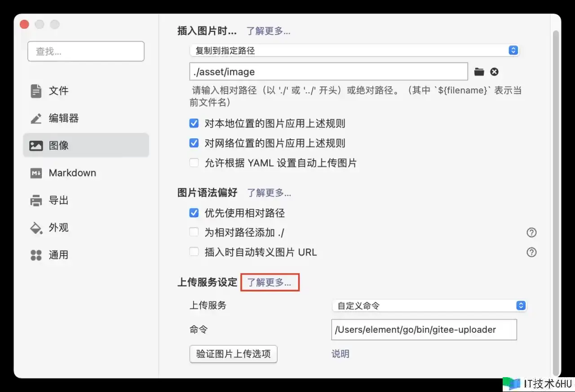The image size is (575, 392).
Task: Open the 文件 preferences section
Action: click(86, 91)
